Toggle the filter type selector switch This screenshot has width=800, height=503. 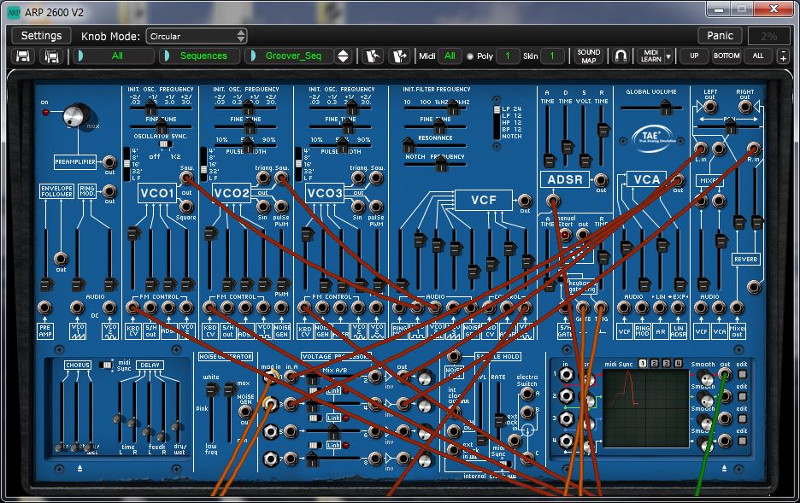496,122
